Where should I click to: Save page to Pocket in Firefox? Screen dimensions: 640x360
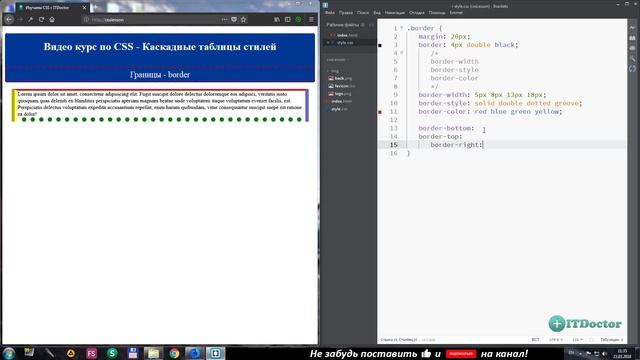coord(234,19)
